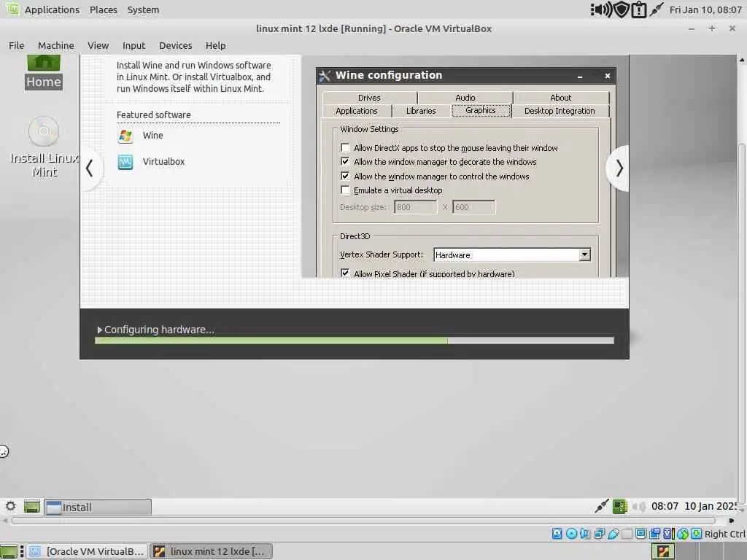Image resolution: width=747 pixels, height=560 pixels.
Task: Click the Install taskbar button in guest
Action: pyautogui.click(x=98, y=507)
